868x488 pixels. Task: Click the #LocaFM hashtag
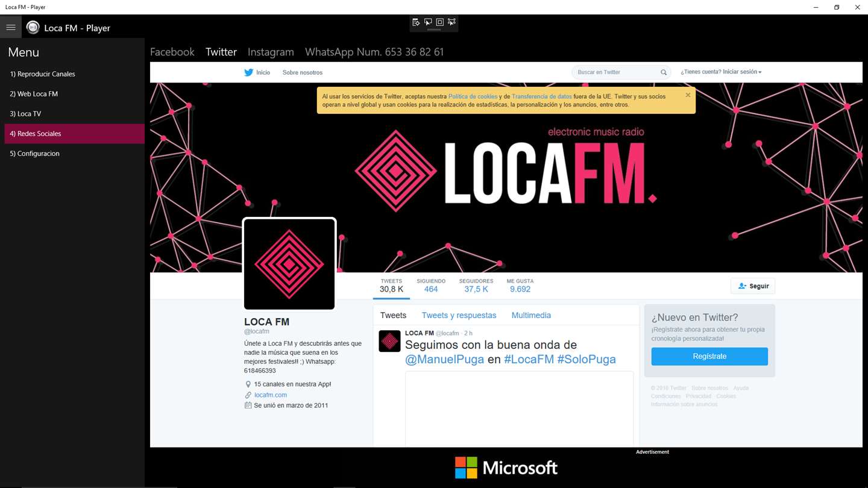tap(529, 360)
